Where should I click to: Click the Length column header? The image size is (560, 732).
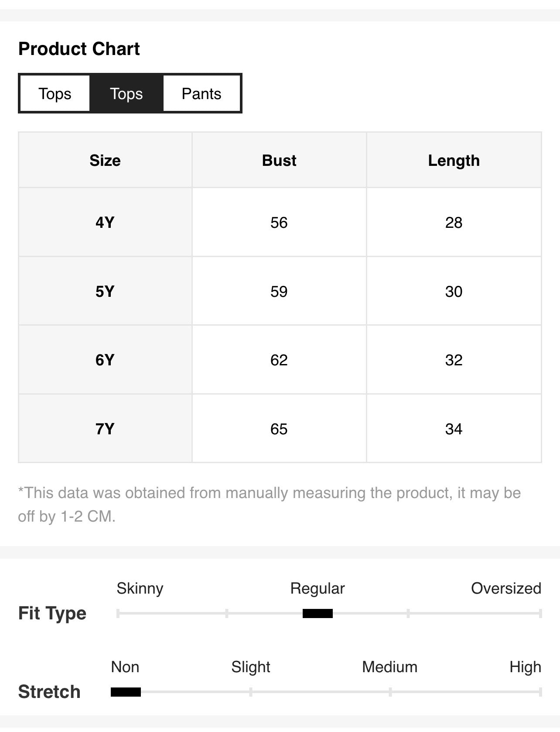point(454,160)
